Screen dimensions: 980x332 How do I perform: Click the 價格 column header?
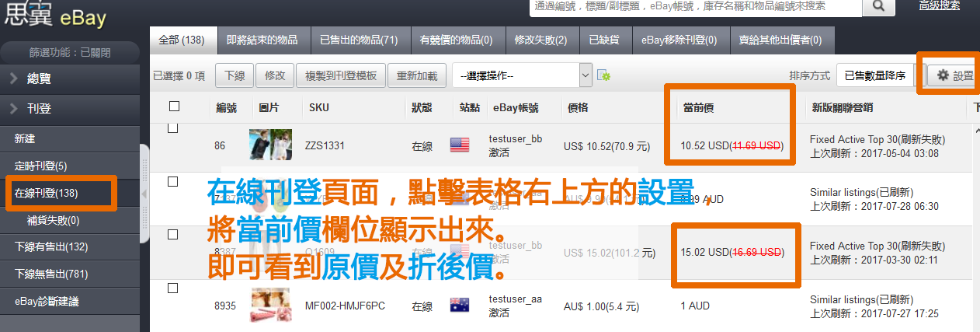[x=577, y=107]
